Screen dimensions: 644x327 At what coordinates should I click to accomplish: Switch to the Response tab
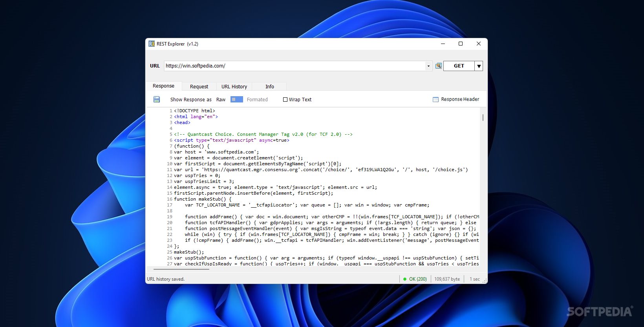(164, 86)
